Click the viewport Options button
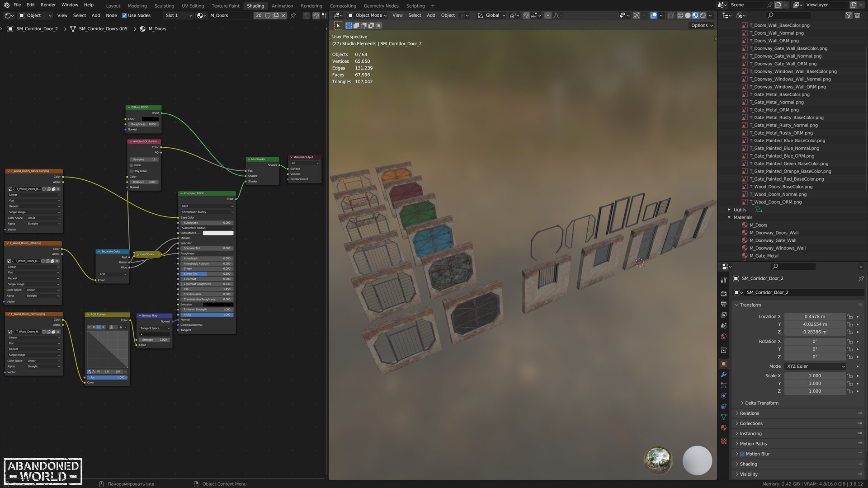Image resolution: width=868 pixels, height=488 pixels. click(701, 25)
